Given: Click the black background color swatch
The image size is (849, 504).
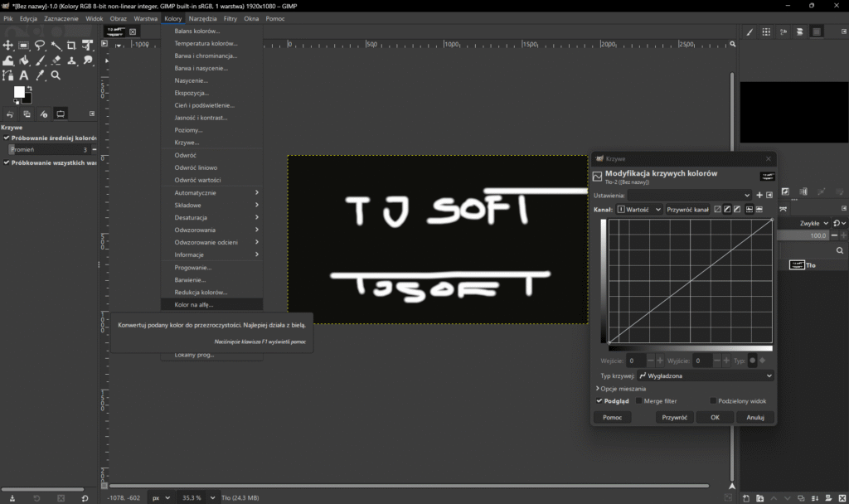Looking at the screenshot, I should point(27,99).
